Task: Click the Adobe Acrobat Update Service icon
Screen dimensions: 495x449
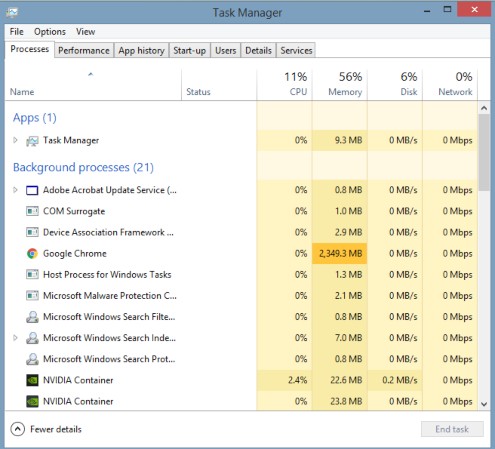Action: [32, 191]
